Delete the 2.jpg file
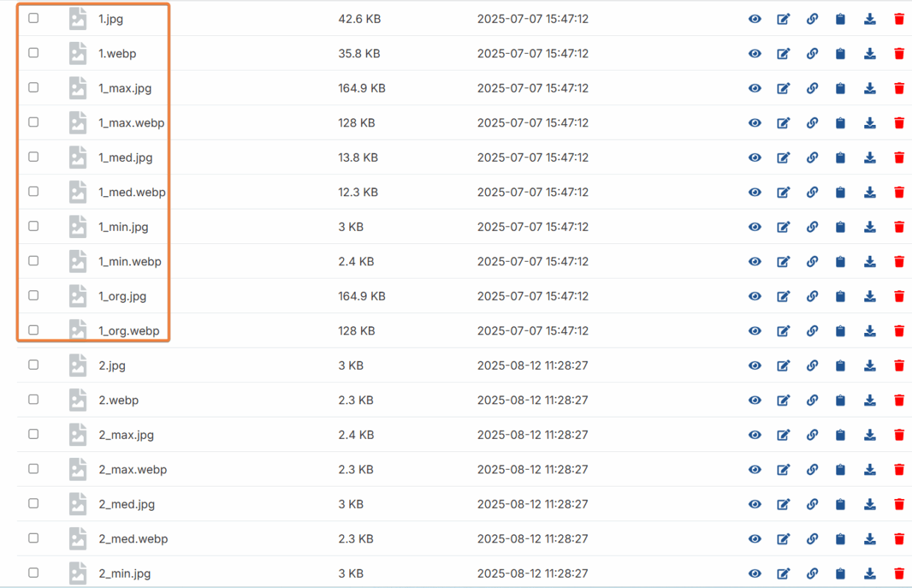912x588 pixels. [x=899, y=365]
